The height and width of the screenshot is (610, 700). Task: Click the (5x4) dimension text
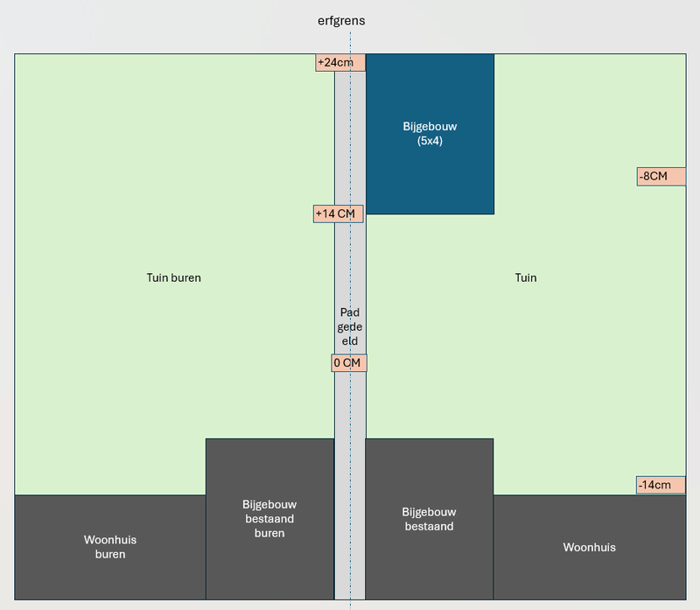430,141
